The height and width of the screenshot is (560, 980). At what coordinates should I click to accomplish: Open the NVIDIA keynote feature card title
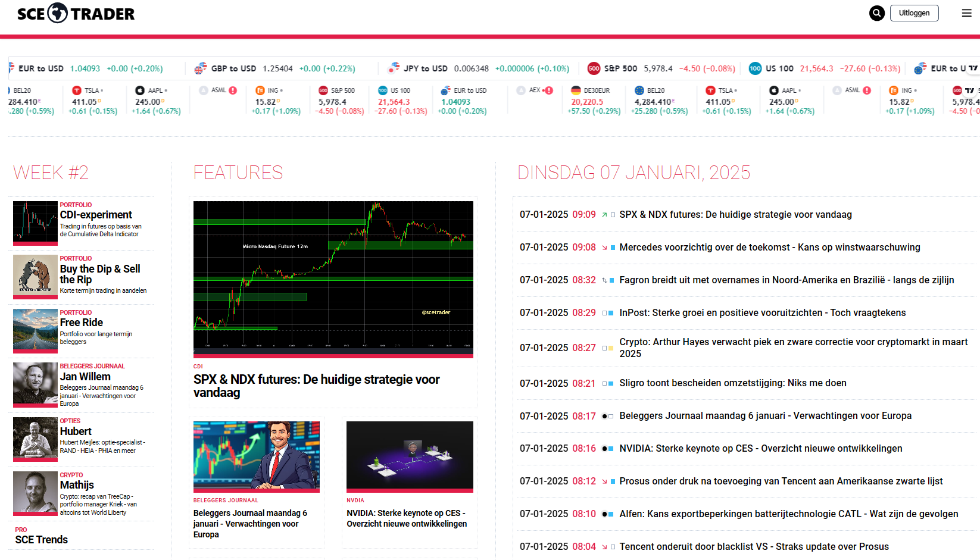(407, 518)
